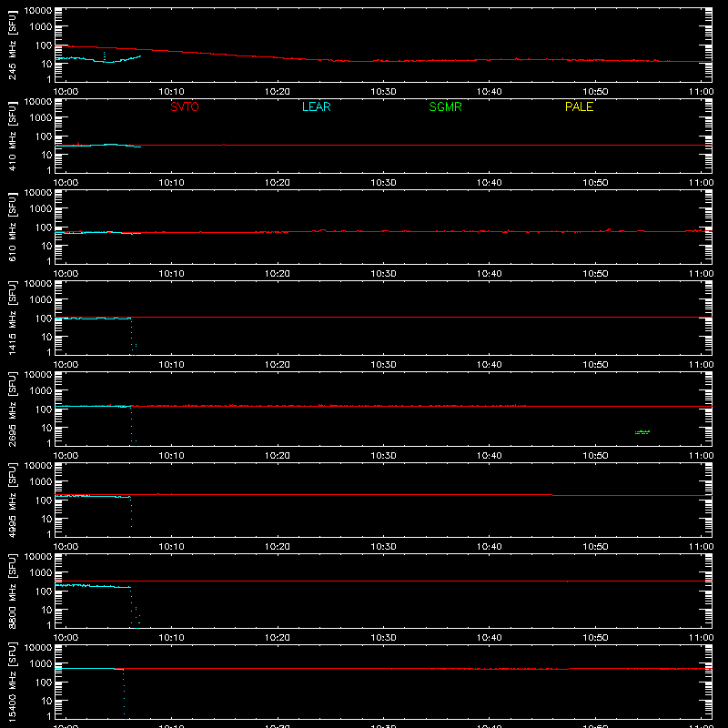Click the cyan LEAR legend label

click(x=316, y=106)
